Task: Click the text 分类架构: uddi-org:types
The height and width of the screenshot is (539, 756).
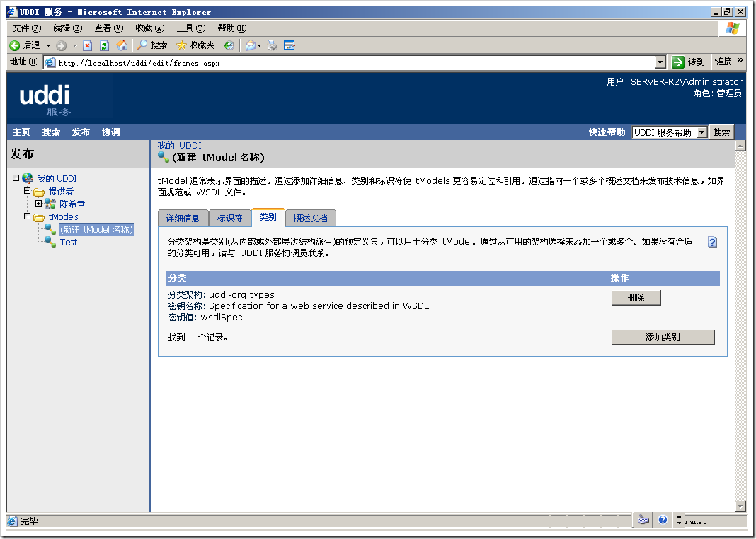Action: (x=222, y=295)
